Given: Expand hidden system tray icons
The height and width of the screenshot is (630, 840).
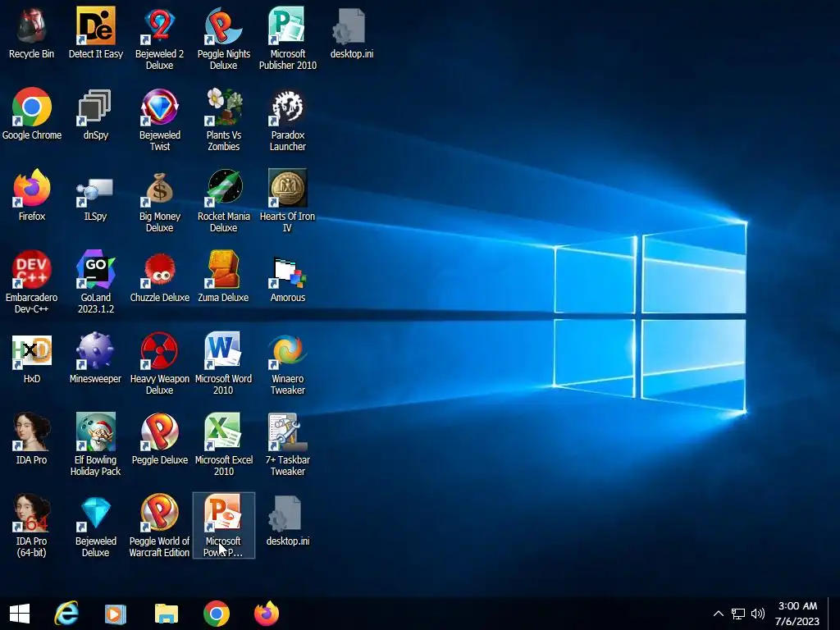Looking at the screenshot, I should (719, 614).
